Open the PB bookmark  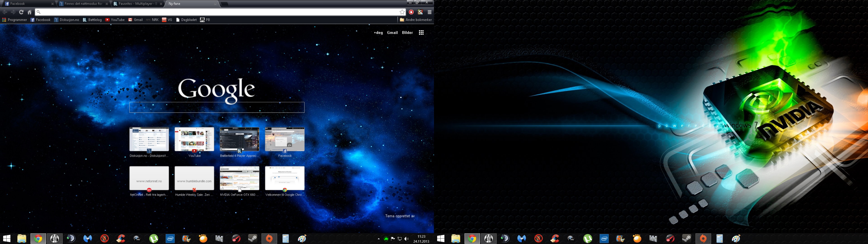[x=205, y=20]
